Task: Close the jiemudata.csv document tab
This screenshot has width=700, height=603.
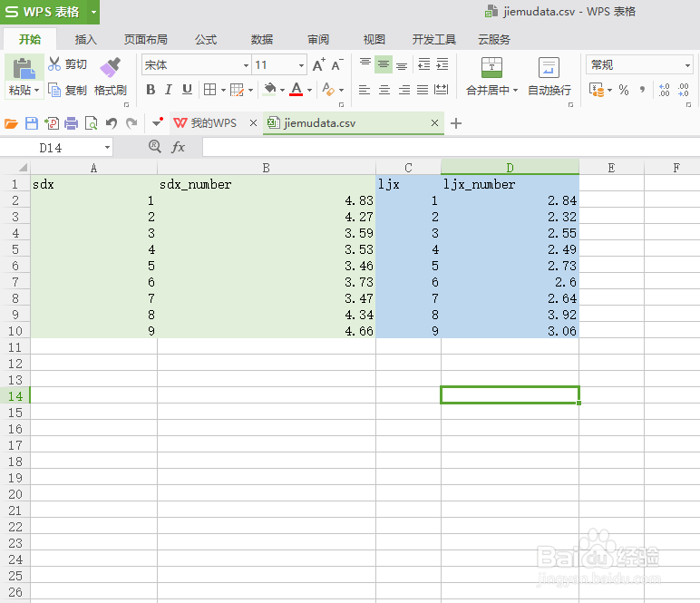Action: [434, 122]
